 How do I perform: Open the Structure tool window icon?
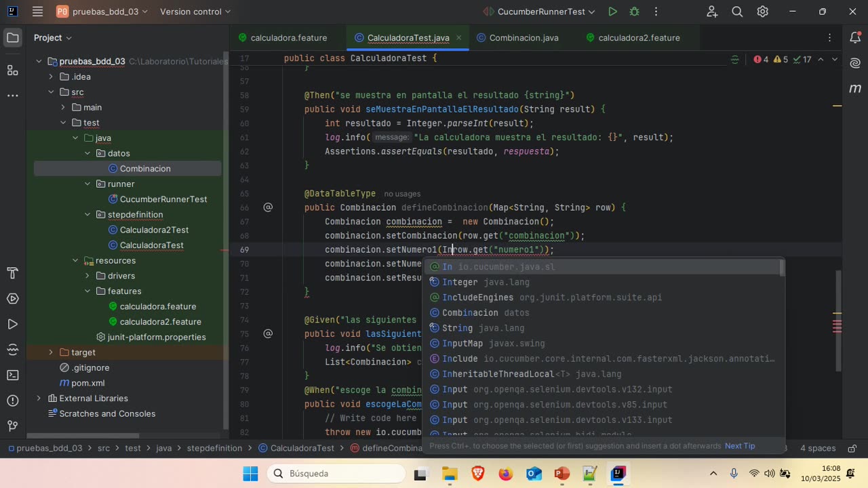[12, 70]
